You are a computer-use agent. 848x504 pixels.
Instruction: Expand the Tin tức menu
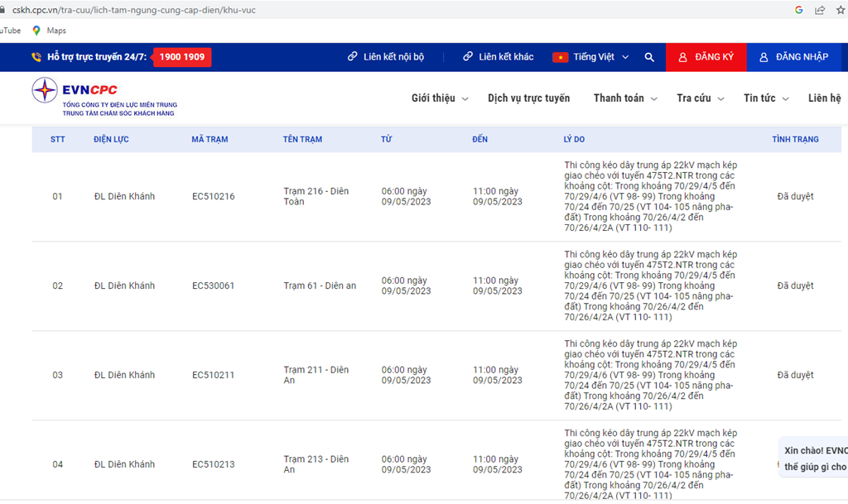point(765,98)
